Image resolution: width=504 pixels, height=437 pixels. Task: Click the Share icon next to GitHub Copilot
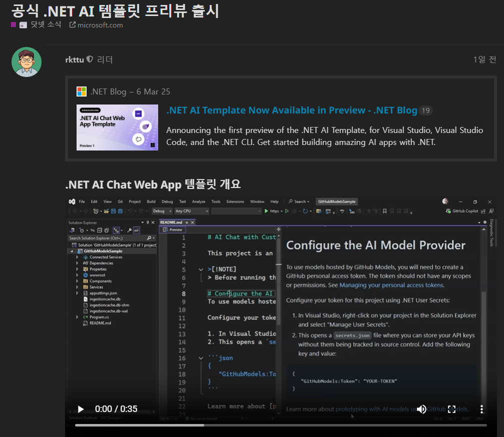click(483, 211)
